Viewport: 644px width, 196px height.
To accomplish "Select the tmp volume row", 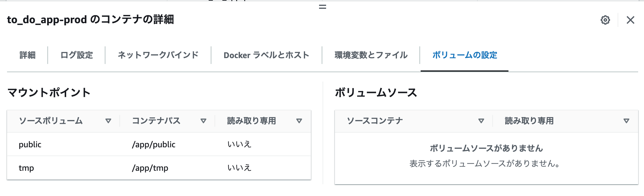I will point(26,168).
